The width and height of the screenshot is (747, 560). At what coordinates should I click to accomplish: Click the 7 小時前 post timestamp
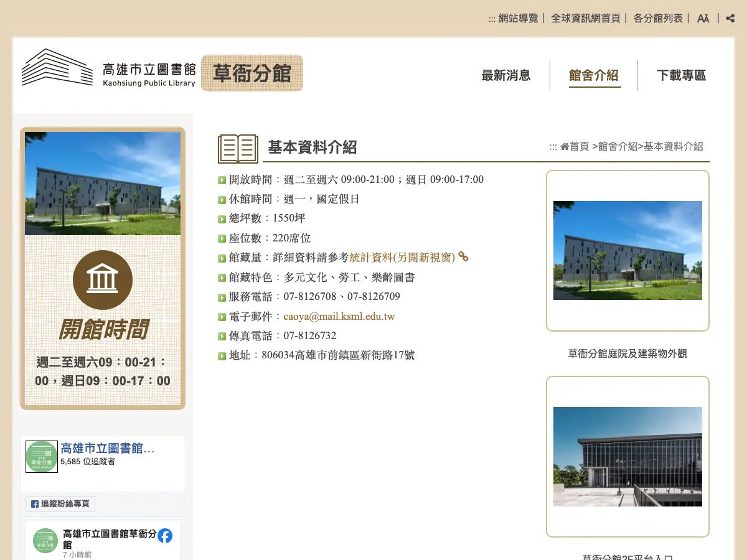(x=77, y=554)
